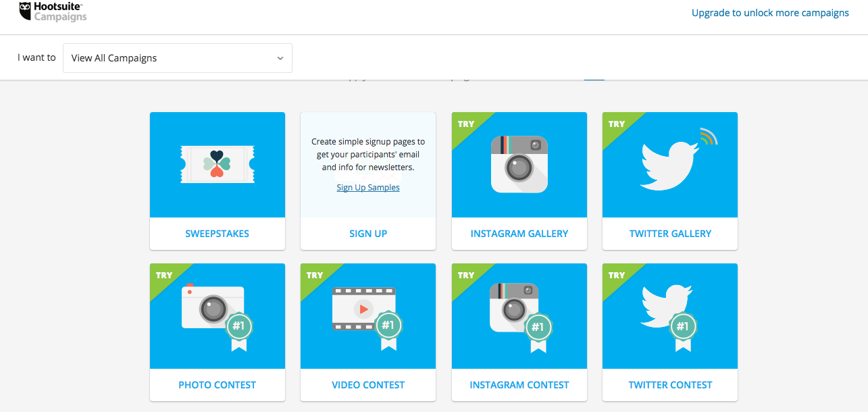Click the SIGN UP campaign label
868x412 pixels.
[367, 233]
